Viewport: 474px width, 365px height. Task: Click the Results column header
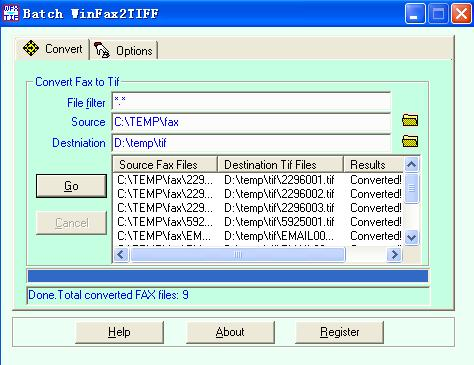(x=373, y=165)
